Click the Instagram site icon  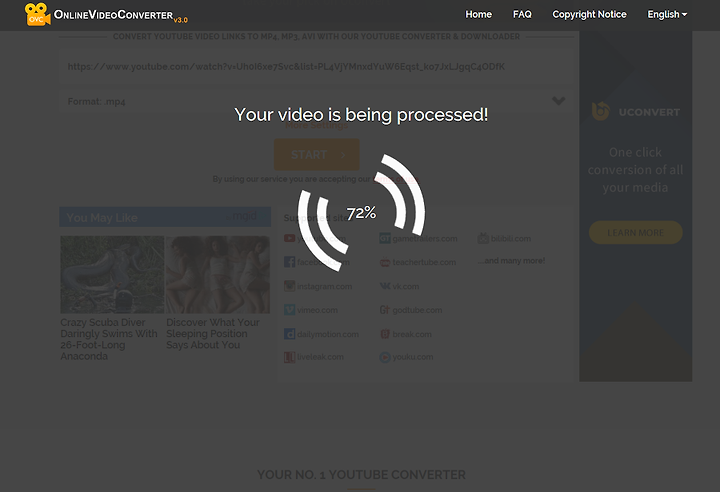pyautogui.click(x=289, y=286)
